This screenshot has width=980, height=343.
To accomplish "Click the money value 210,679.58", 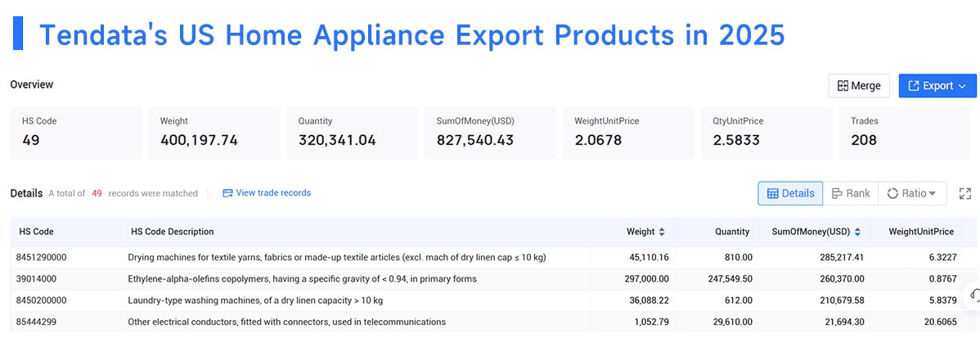I will click(842, 300).
